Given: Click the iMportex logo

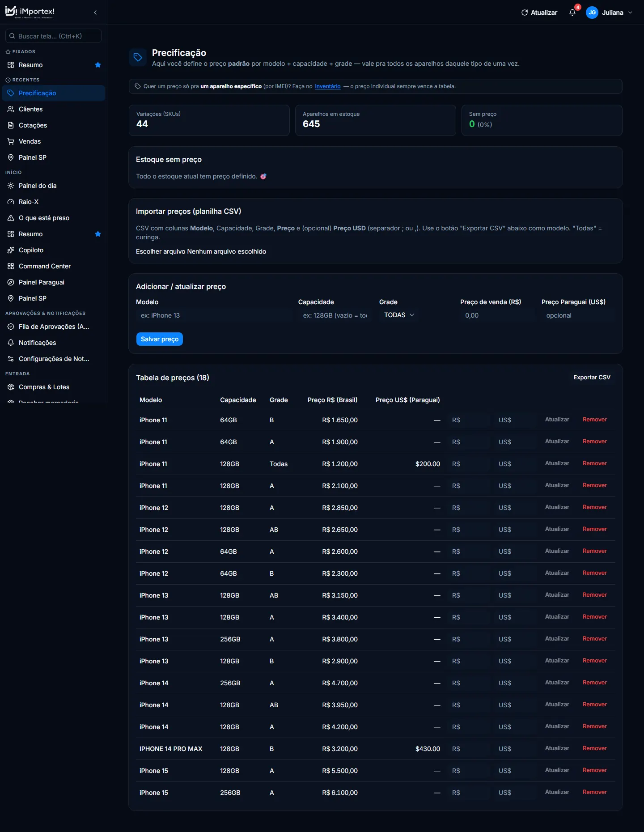Looking at the screenshot, I should coord(30,12).
